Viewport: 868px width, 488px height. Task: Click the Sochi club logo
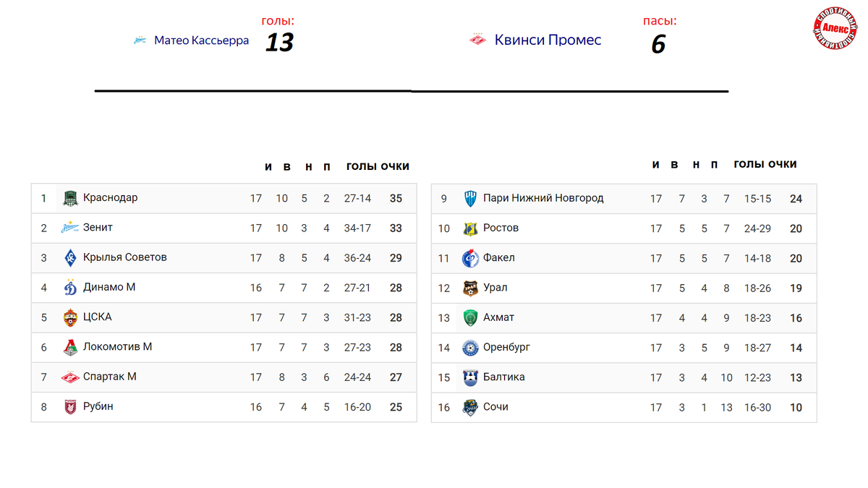pos(470,407)
